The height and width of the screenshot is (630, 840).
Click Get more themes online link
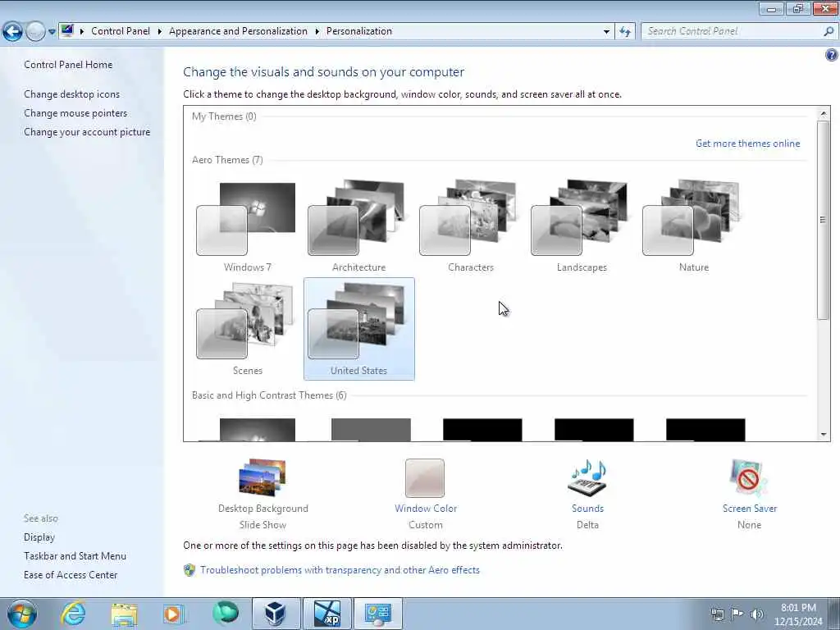pos(747,144)
